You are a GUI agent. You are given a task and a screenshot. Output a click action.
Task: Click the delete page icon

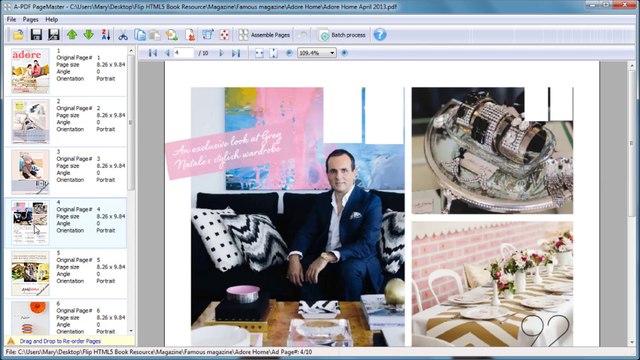point(190,35)
